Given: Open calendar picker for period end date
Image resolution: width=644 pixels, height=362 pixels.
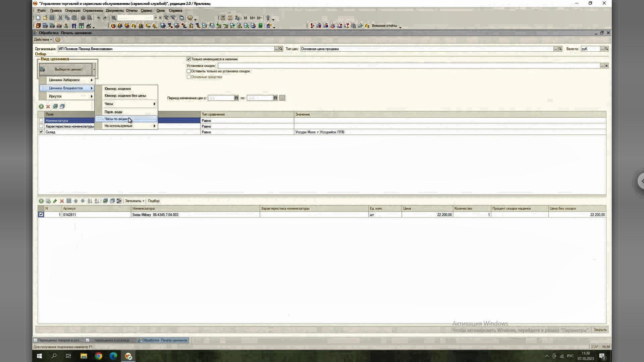Looking at the screenshot, I should [x=275, y=98].
